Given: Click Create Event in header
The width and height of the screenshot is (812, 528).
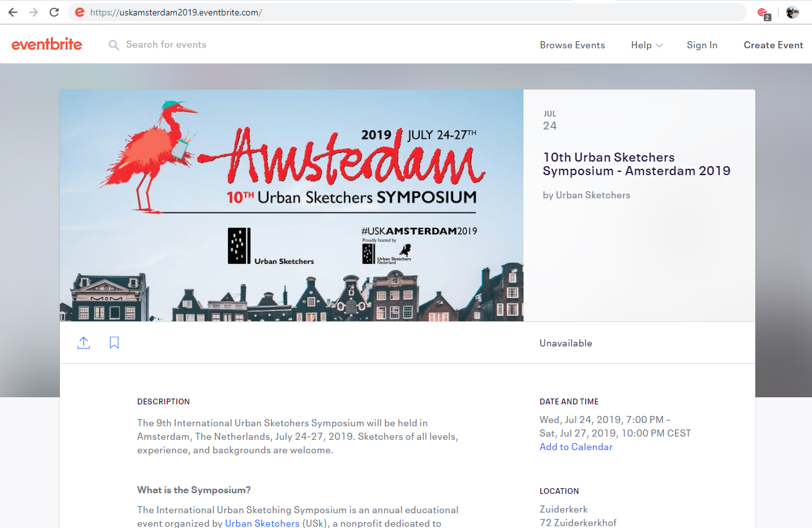Looking at the screenshot, I should coord(773,45).
